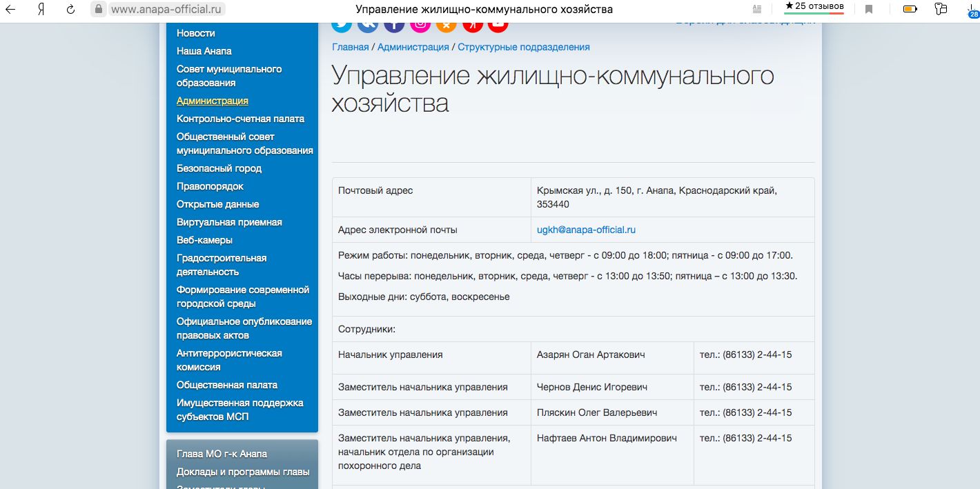The image size is (980, 489).
Task: Open email link ugkh@anapa-official.ru
Action: point(585,229)
